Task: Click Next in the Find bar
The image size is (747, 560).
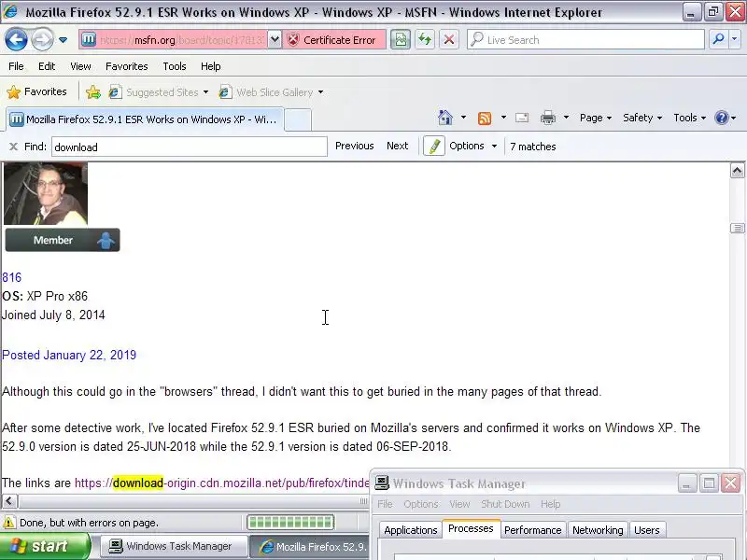Action: click(398, 146)
